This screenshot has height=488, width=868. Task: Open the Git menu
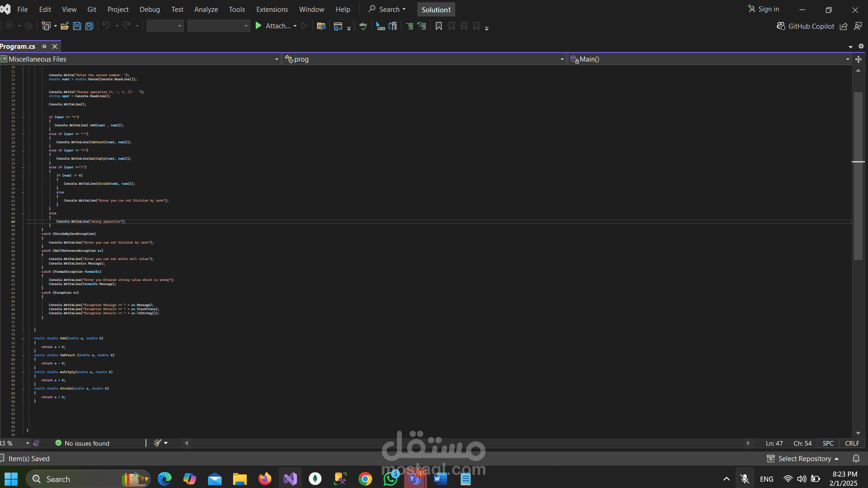92,9
